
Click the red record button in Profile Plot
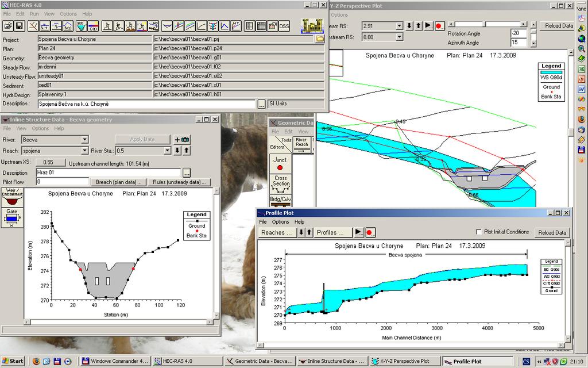tap(369, 232)
